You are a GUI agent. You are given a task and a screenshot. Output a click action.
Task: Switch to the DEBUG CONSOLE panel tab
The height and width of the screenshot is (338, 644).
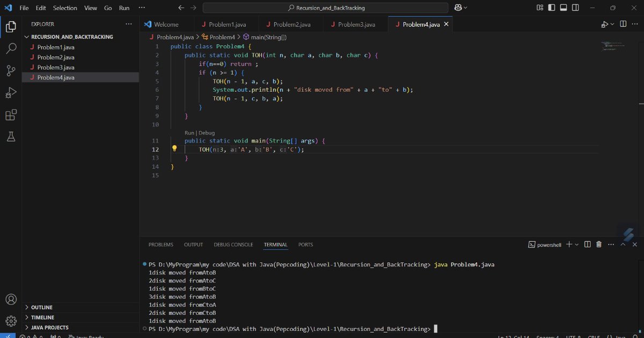(x=233, y=244)
